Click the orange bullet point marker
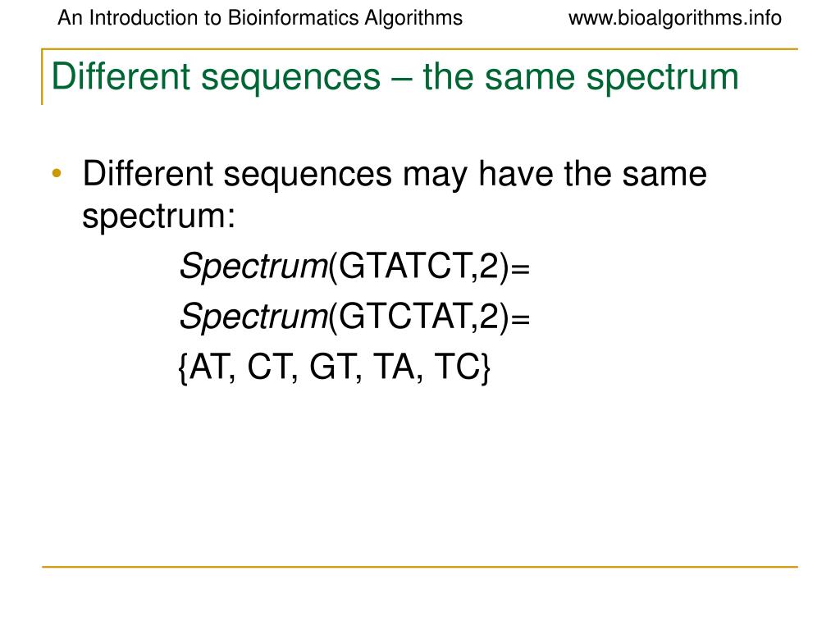 click(x=57, y=173)
